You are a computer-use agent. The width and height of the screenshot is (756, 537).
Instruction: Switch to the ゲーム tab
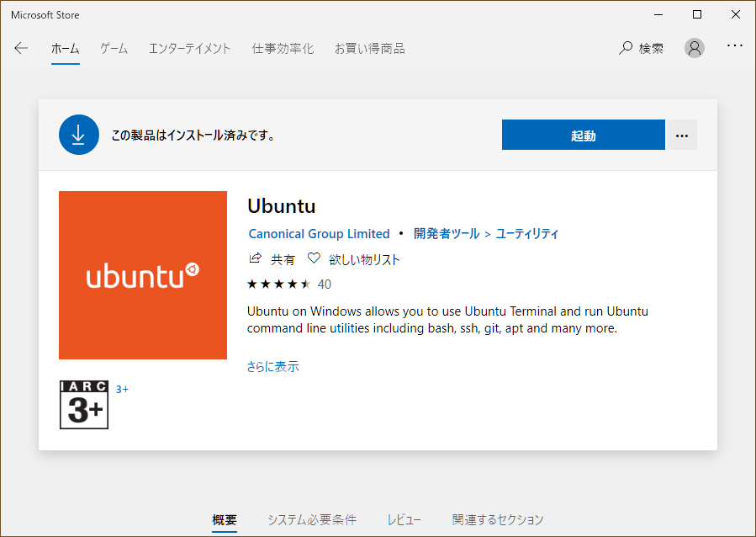[x=114, y=48]
